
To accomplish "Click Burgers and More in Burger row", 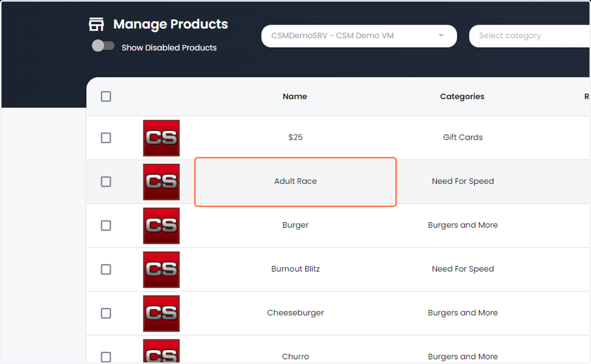I will [x=463, y=225].
